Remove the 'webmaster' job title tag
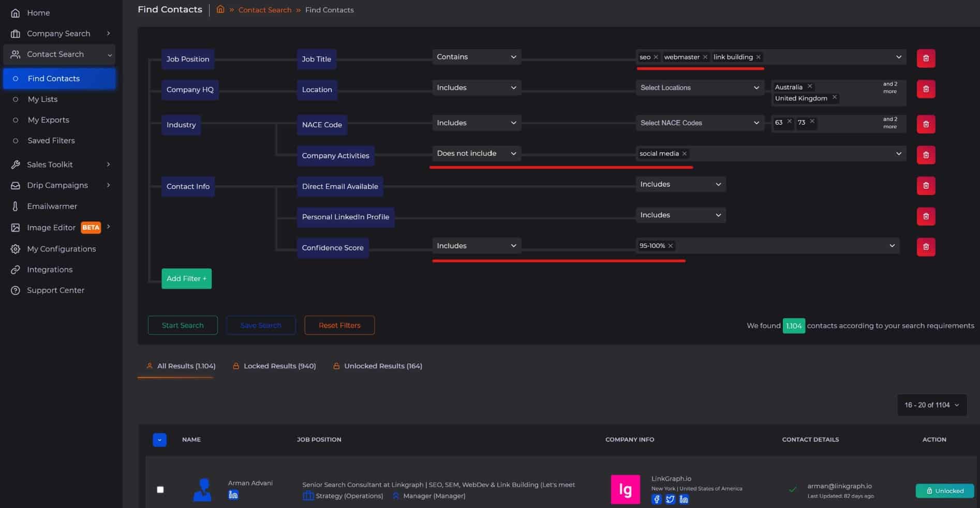The width and height of the screenshot is (980, 508). coord(705,57)
